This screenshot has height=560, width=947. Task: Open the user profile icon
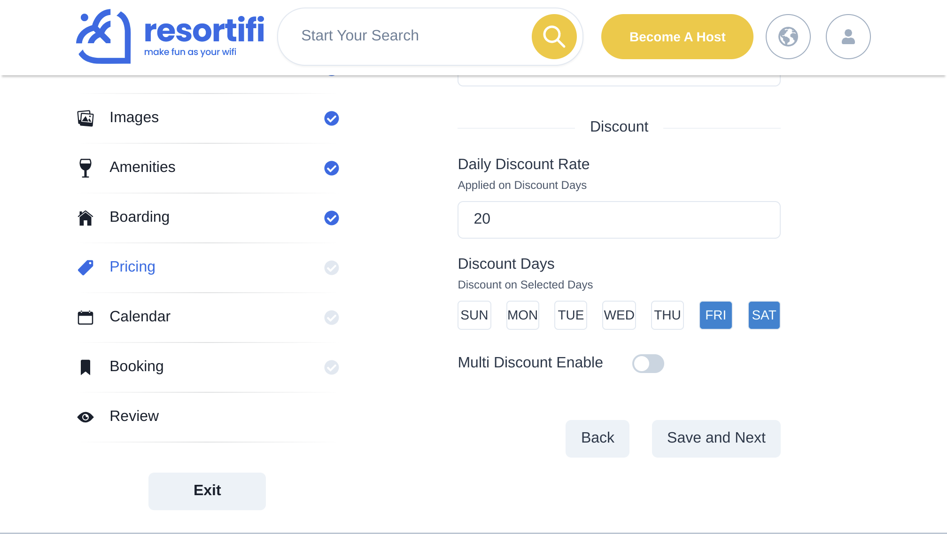point(848,37)
